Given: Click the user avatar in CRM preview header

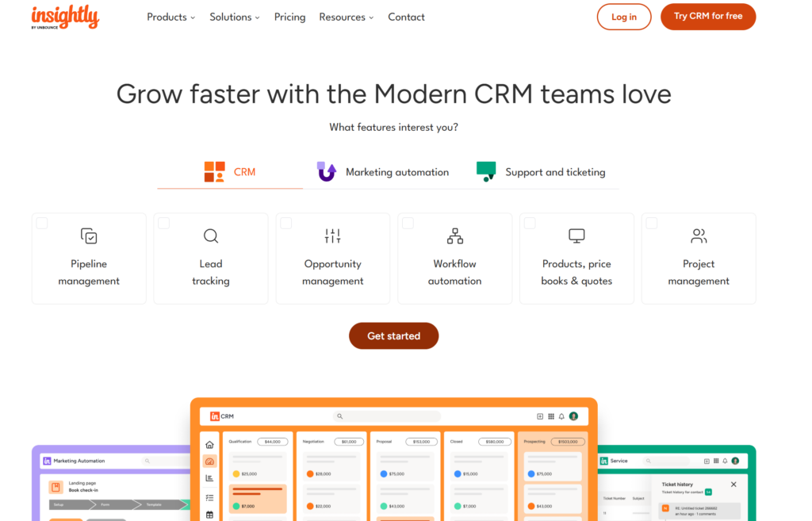Looking at the screenshot, I should tap(574, 416).
